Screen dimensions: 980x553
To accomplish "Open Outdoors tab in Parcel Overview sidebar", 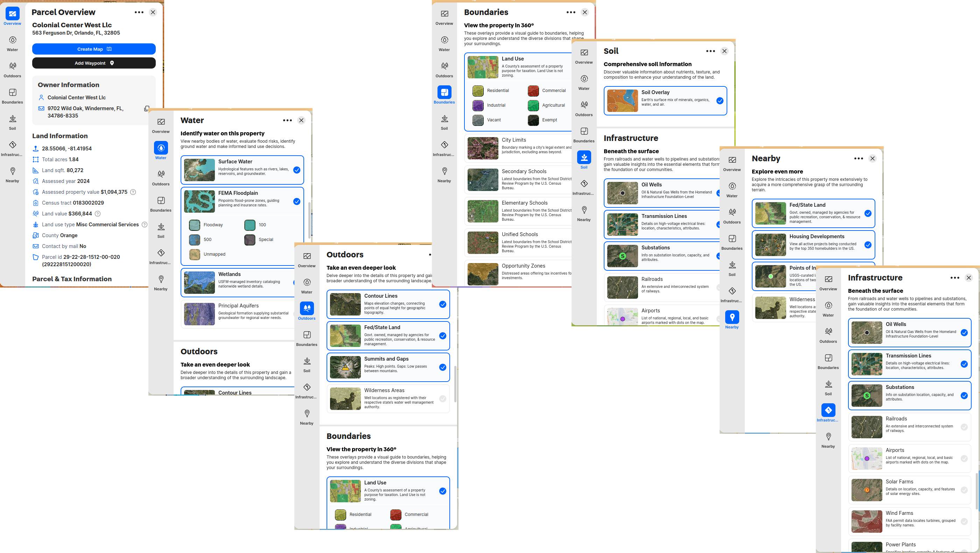I will click(x=13, y=70).
